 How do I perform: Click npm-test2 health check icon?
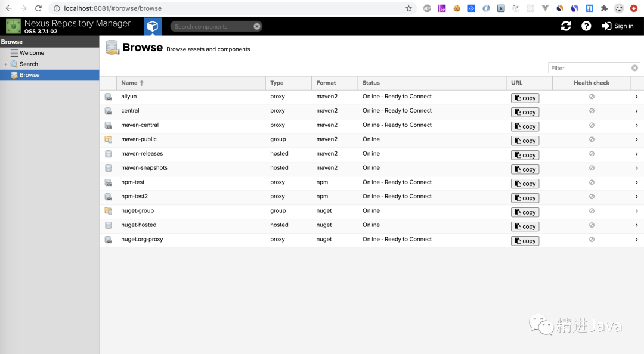[x=592, y=197]
